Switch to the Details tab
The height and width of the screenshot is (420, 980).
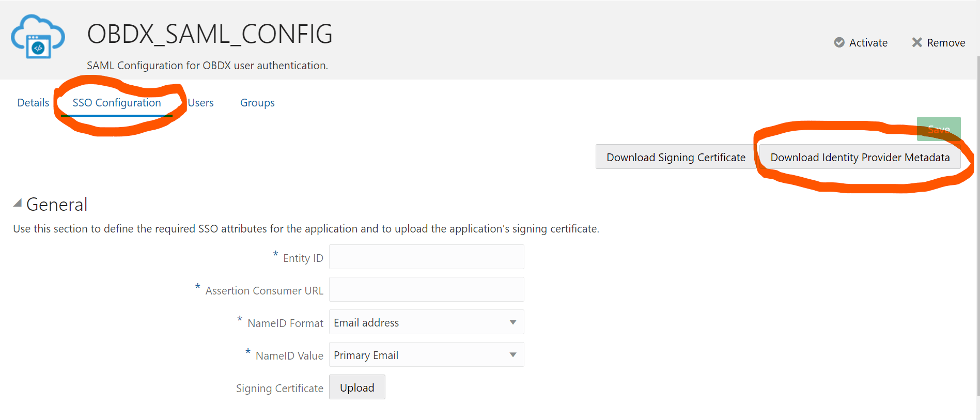click(33, 102)
